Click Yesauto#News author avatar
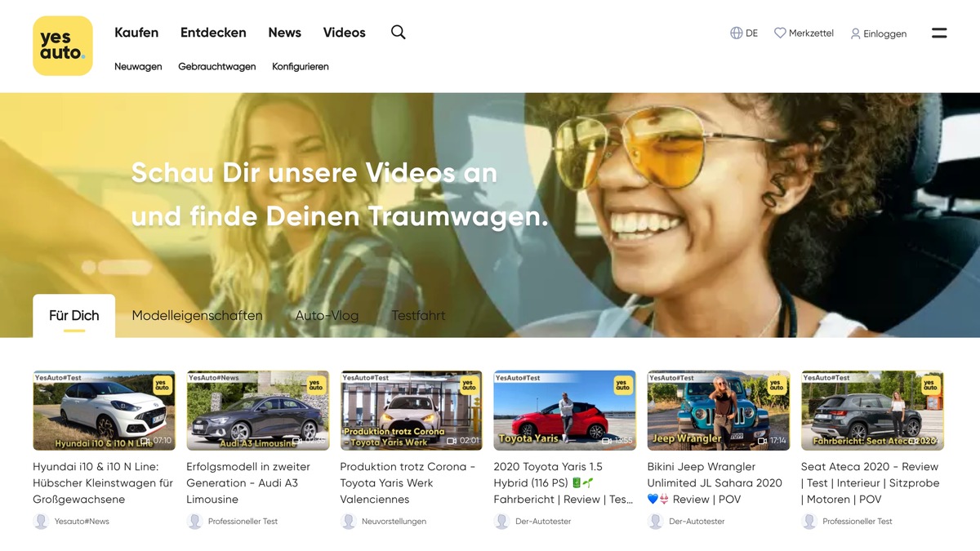980x551 pixels. [x=41, y=521]
